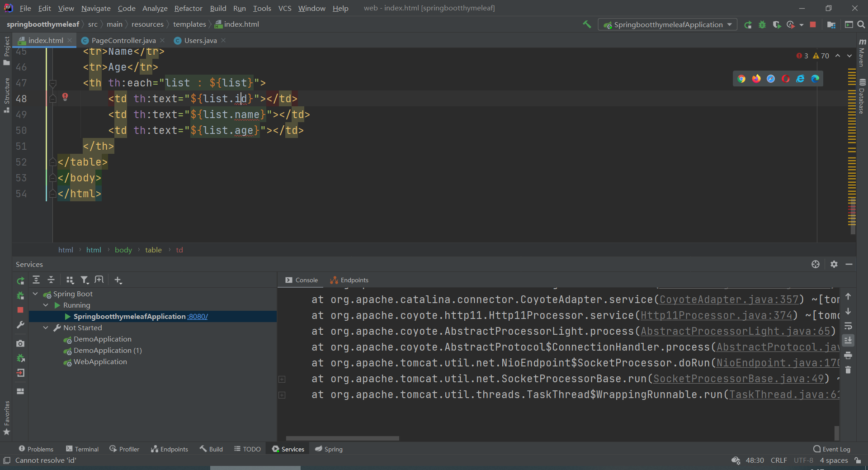This screenshot has width=868, height=470.
Task: Open Search Everywhere magnifier icon
Action: [861, 24]
